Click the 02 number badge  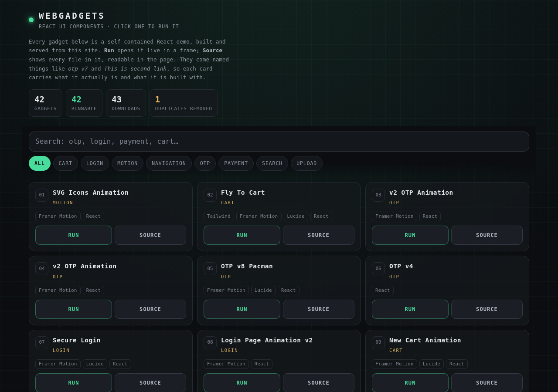tap(210, 195)
